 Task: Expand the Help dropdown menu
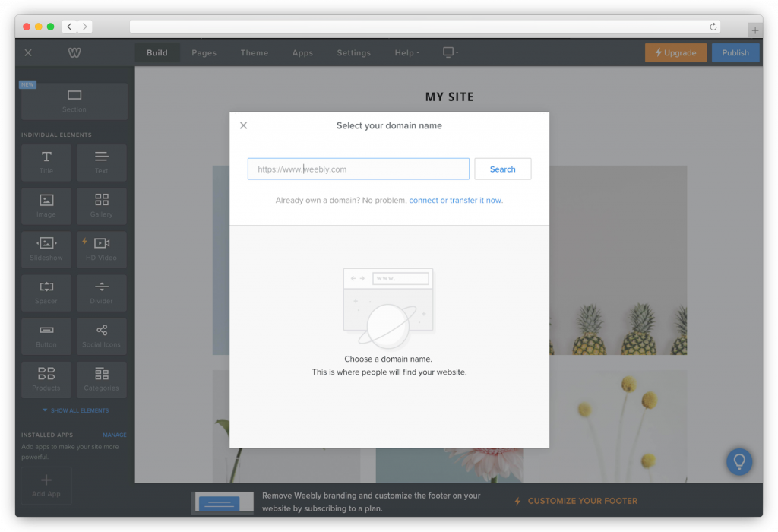[x=407, y=52]
